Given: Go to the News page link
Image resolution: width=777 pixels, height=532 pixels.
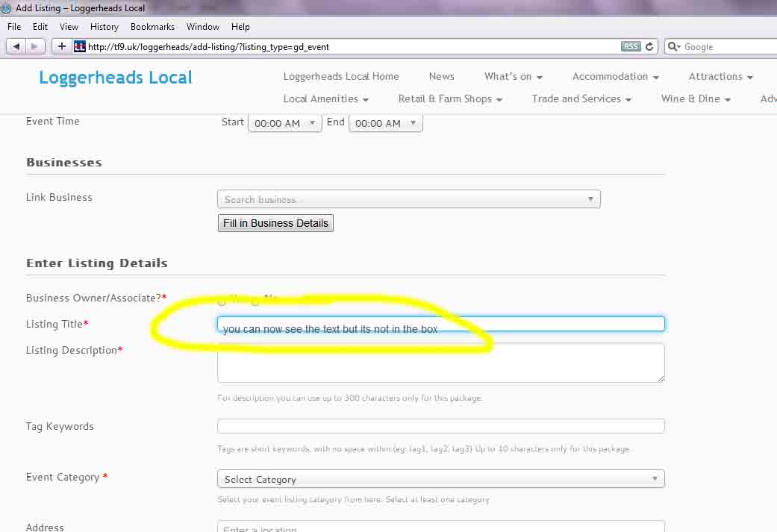Looking at the screenshot, I should [x=441, y=76].
